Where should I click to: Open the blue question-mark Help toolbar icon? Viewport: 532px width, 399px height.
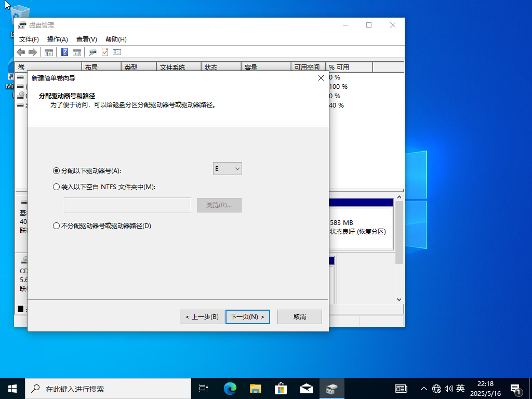pyautogui.click(x=64, y=52)
